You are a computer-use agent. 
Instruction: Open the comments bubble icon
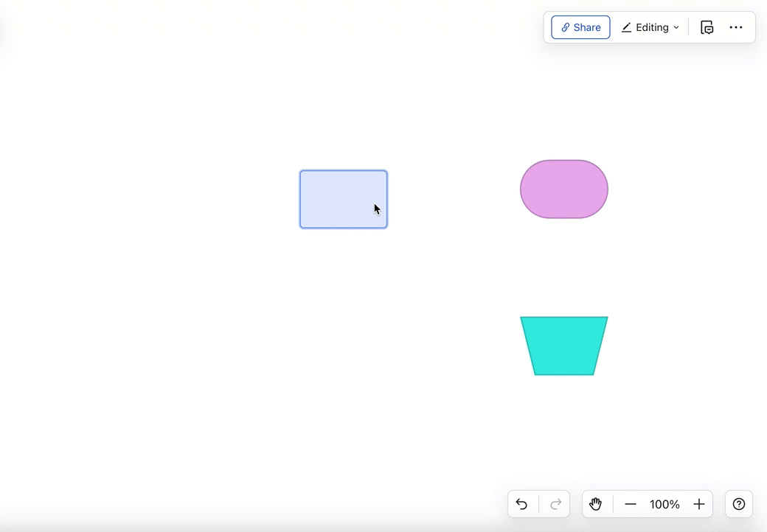pos(707,27)
